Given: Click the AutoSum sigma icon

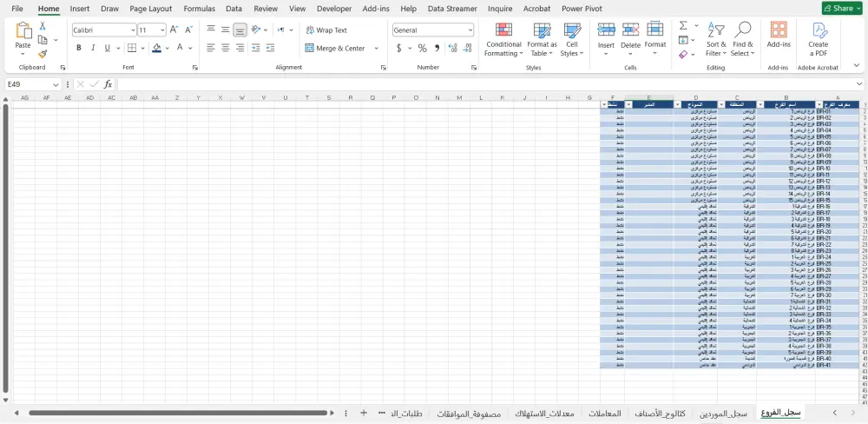Looking at the screenshot, I should point(683,25).
